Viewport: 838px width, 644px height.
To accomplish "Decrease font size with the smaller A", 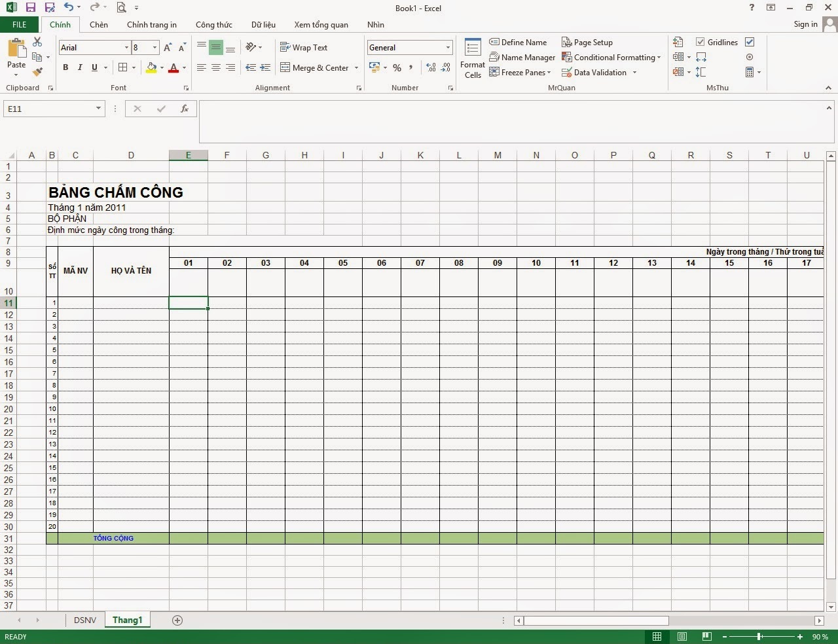I will pos(183,47).
